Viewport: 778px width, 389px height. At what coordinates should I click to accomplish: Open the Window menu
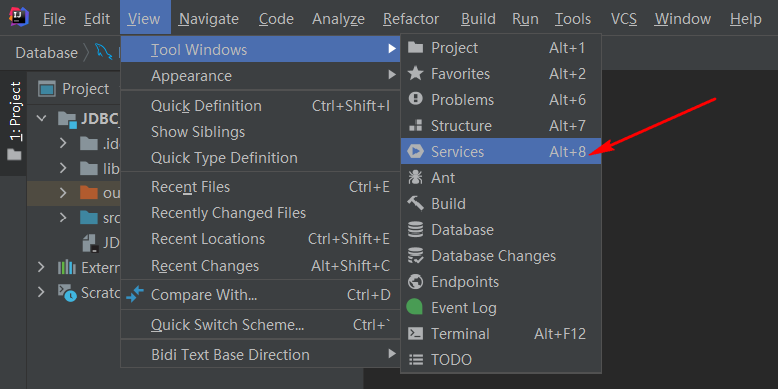pos(683,19)
